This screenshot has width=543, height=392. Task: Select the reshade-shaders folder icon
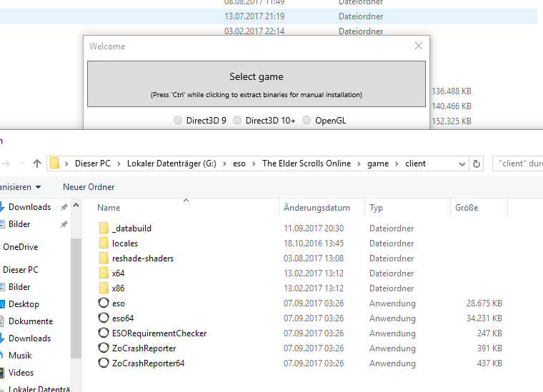point(104,258)
